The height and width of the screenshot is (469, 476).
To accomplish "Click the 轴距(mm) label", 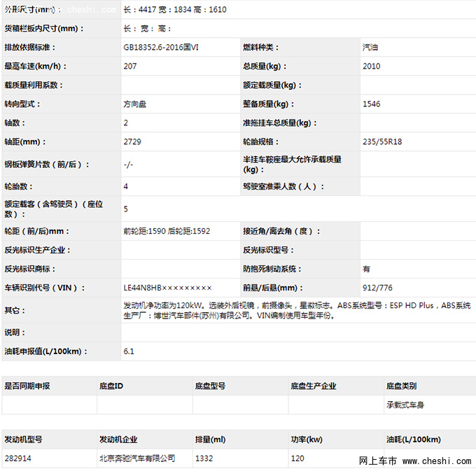I will (x=25, y=142).
